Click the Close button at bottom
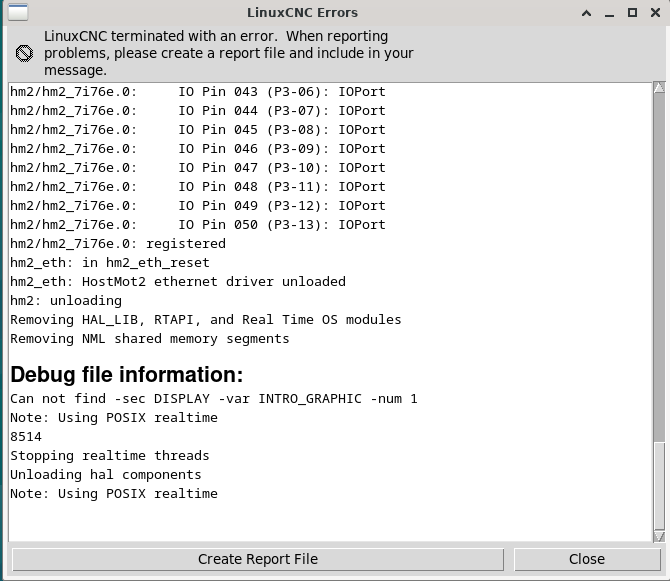 (587, 559)
